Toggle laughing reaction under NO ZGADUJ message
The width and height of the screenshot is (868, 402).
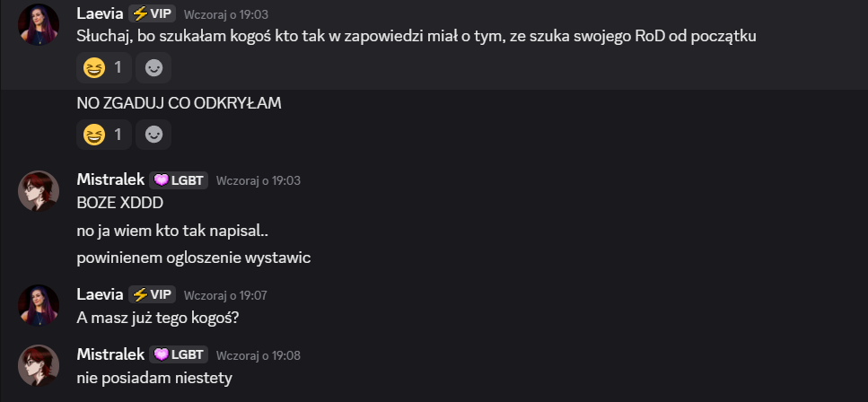pyautogui.click(x=103, y=135)
